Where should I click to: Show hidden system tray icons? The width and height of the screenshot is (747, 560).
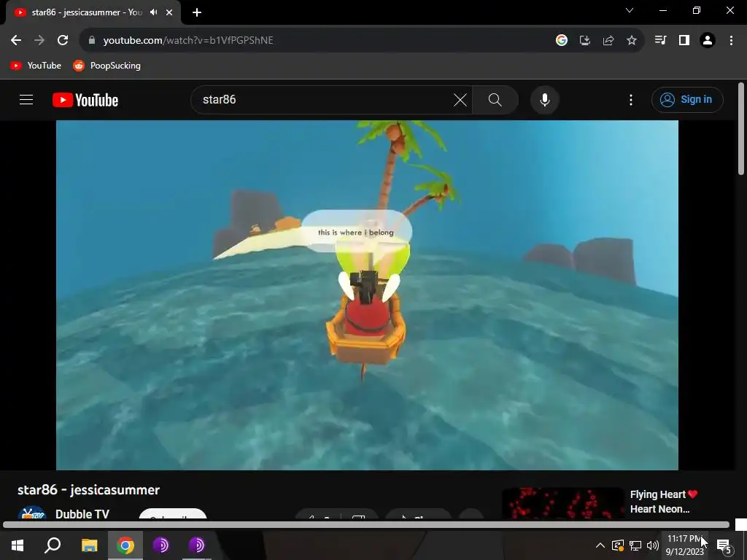point(600,545)
